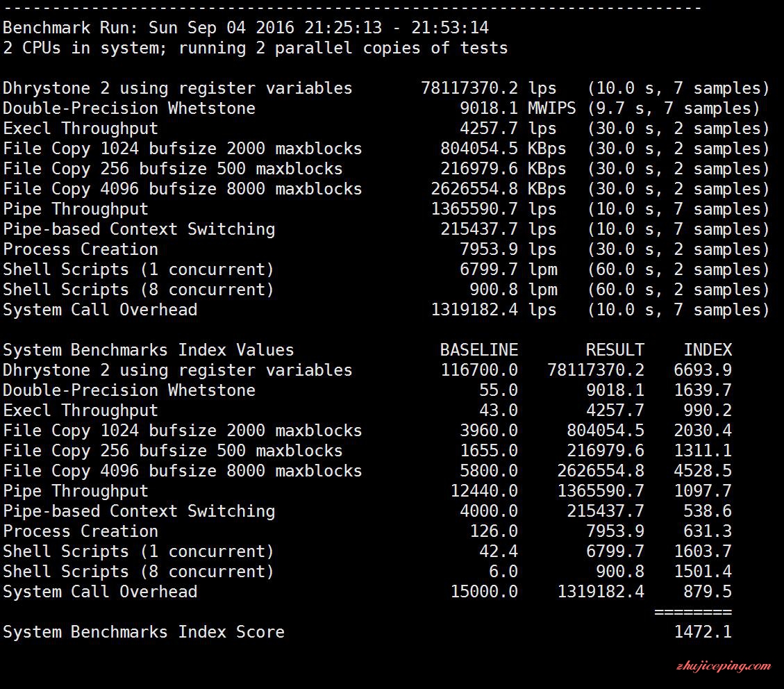Click Shell Scripts 1 concurrent '(60.0 s, 2 samples)'
The width and height of the screenshot is (784, 689).
click(678, 269)
